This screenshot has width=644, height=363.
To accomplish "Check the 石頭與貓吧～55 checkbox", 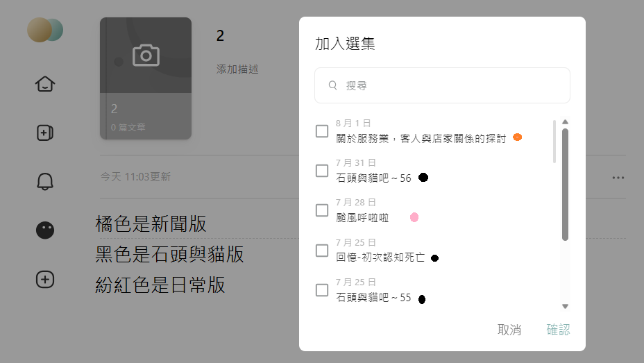I will point(322,290).
